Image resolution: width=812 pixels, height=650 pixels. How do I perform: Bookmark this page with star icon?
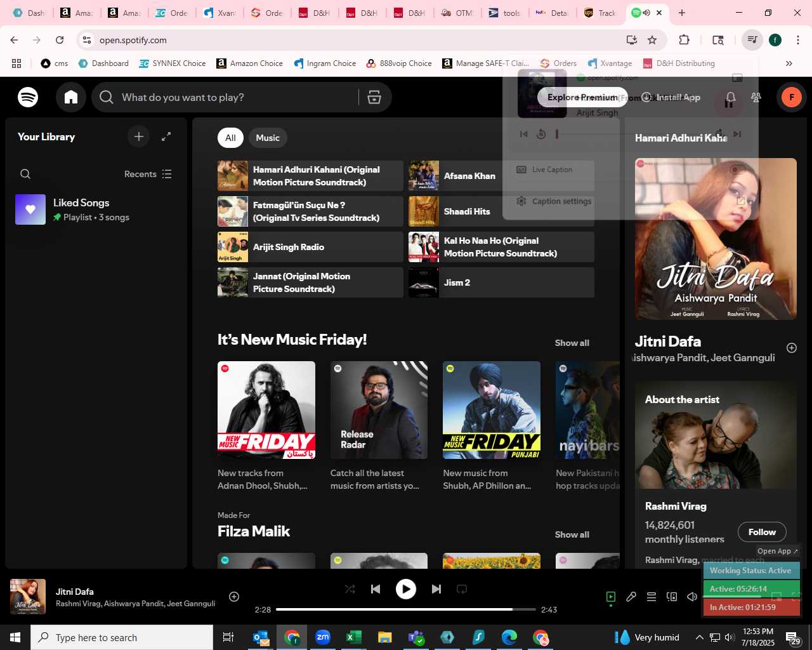click(652, 40)
